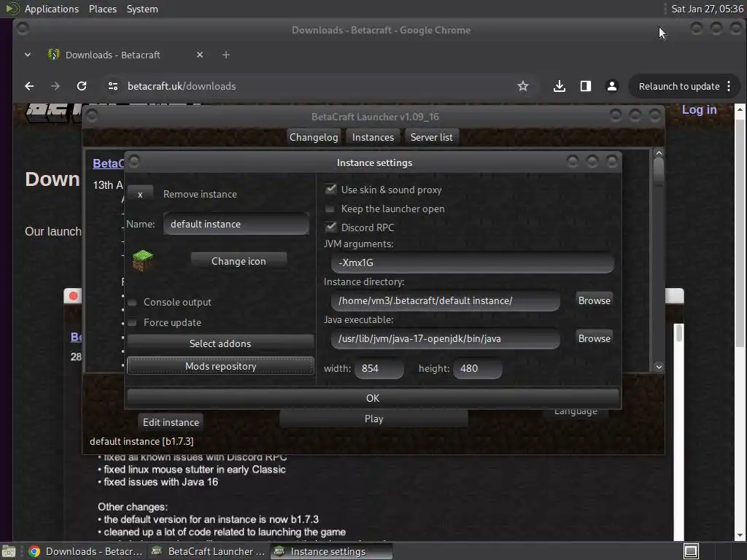Go forward in Chrome browser
The height and width of the screenshot is (560, 747).
point(55,86)
